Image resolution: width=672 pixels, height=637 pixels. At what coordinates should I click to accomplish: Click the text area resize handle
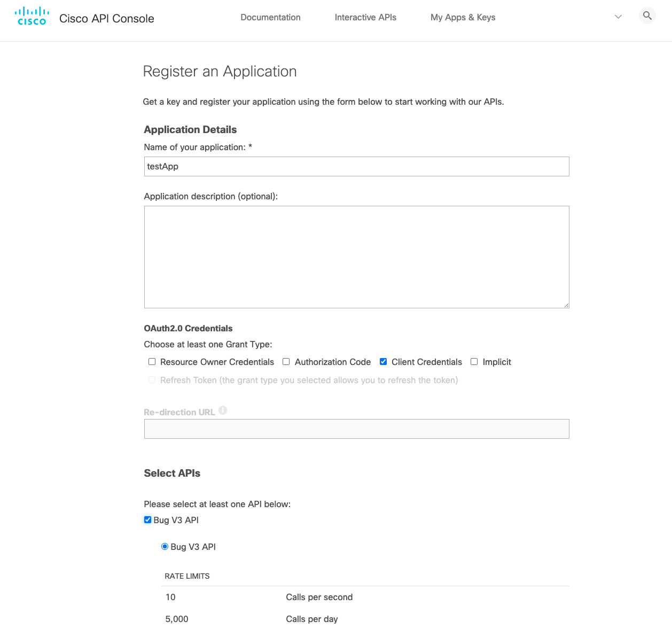tap(566, 305)
